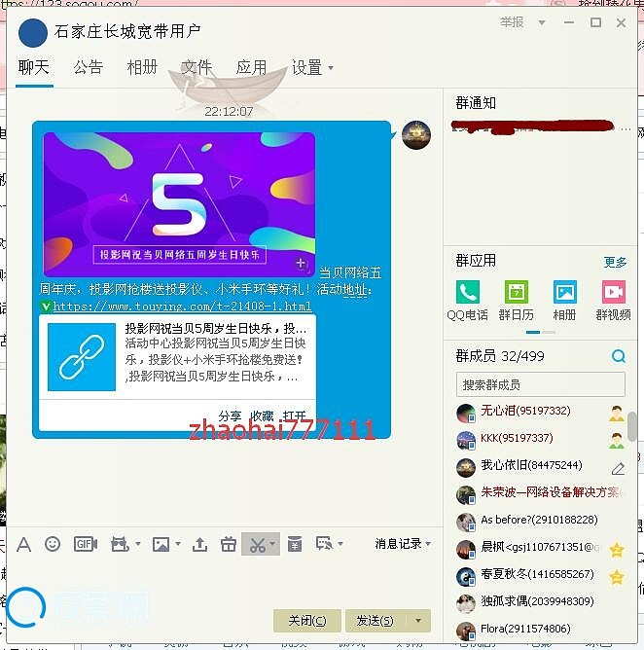Open the QQ电话 group app
Viewport: 644px width, 650px height.
pyautogui.click(x=468, y=299)
